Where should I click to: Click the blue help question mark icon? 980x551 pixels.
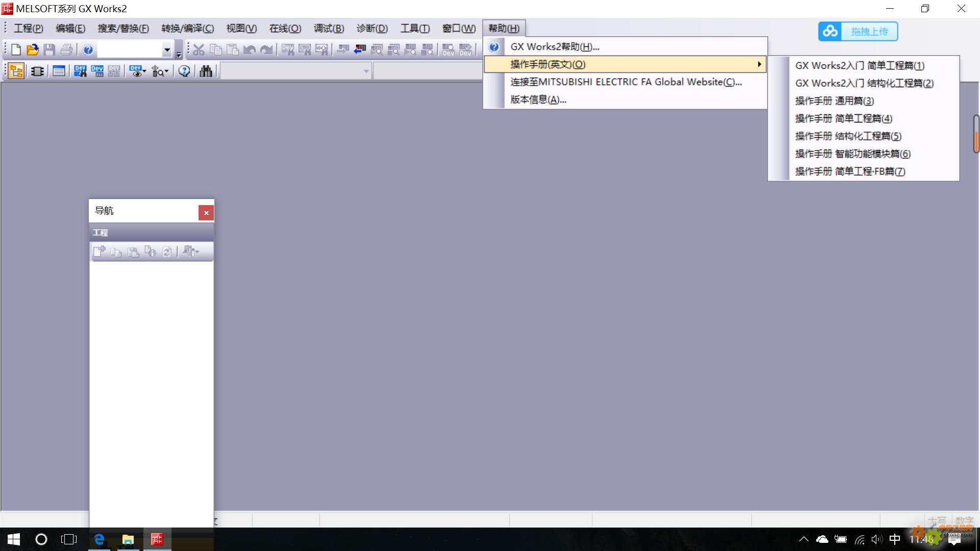tap(88, 49)
